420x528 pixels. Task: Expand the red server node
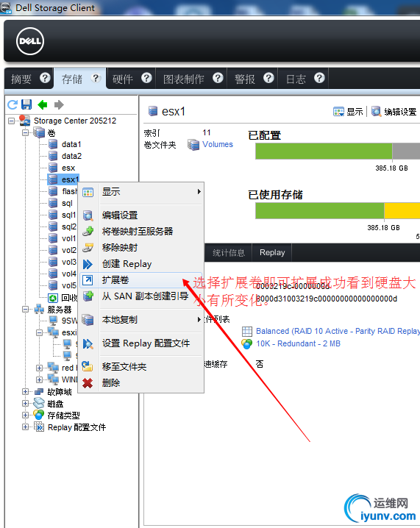coord(40,368)
